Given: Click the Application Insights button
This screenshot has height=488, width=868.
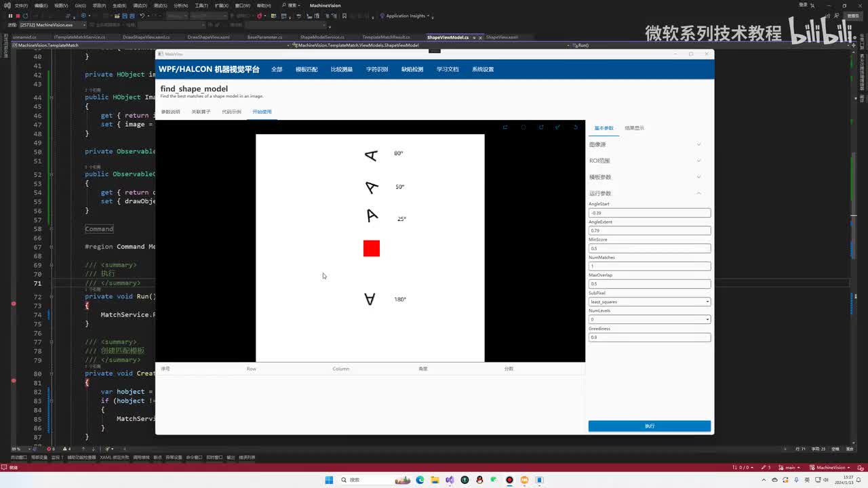Looking at the screenshot, I should 406,16.
